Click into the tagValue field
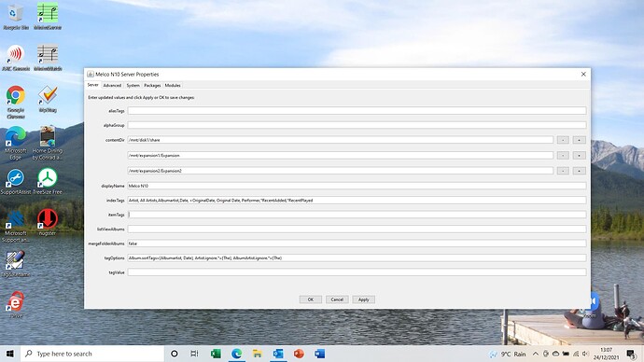Screen dimensions: 644x362 click(x=357, y=272)
